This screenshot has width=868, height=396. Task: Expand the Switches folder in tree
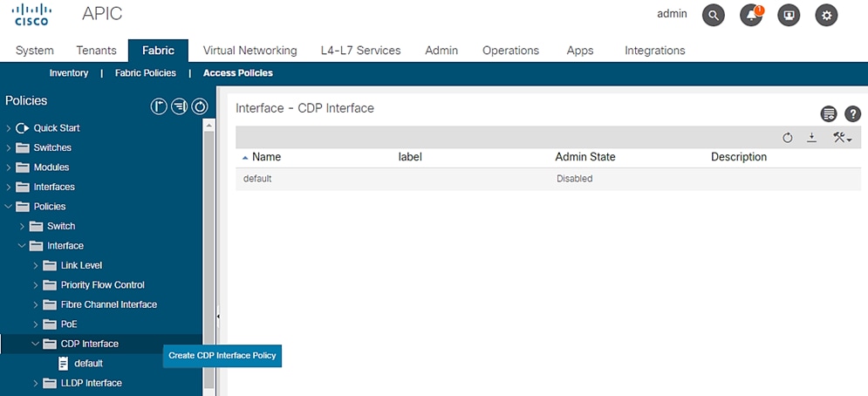point(9,147)
